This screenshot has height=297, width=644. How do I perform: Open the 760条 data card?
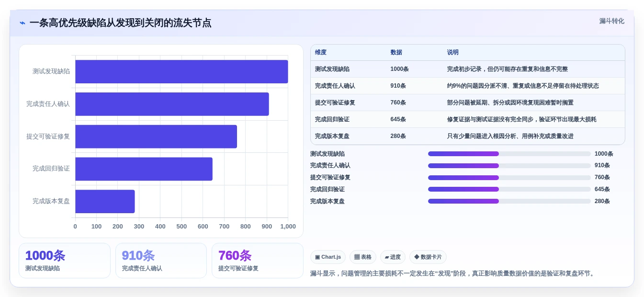pos(258,261)
